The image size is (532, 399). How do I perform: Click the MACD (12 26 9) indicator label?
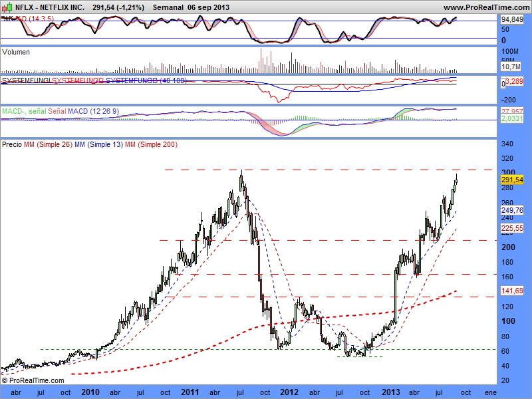[x=93, y=111]
